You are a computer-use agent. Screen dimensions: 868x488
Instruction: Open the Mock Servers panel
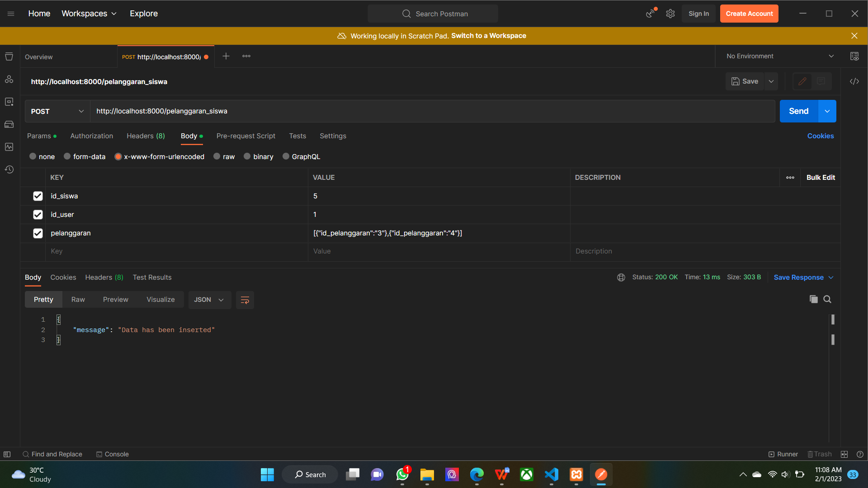click(9, 124)
